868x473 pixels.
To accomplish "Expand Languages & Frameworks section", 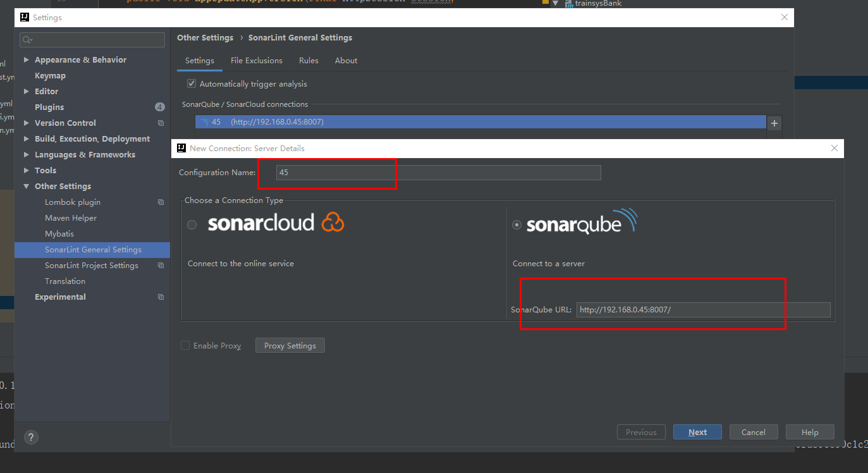I will point(27,155).
